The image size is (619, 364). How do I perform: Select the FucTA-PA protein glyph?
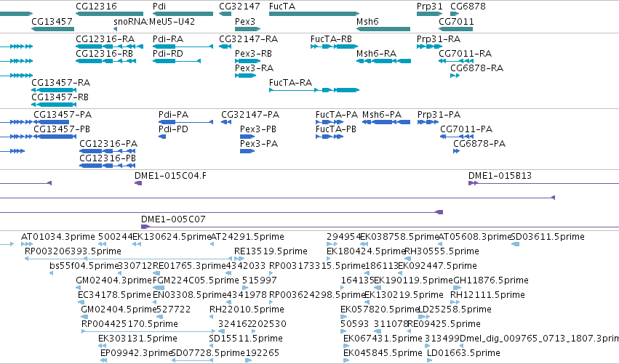[330, 122]
